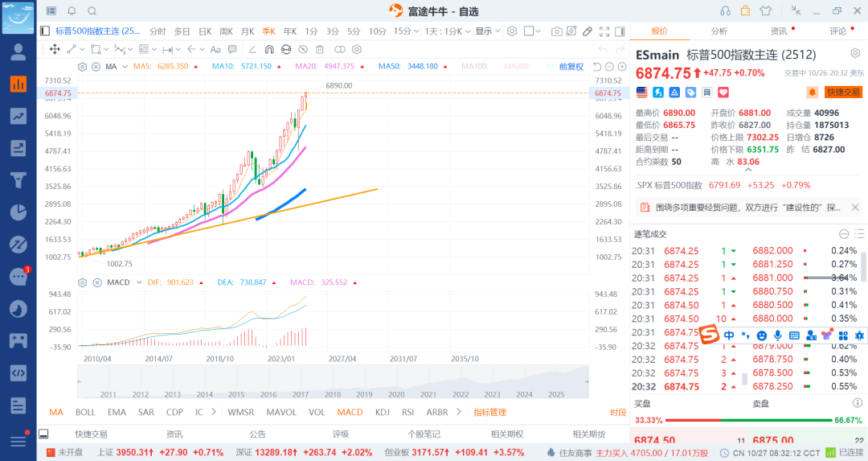Open the orange wallet icon
868x461 pixels.
pos(745,10)
